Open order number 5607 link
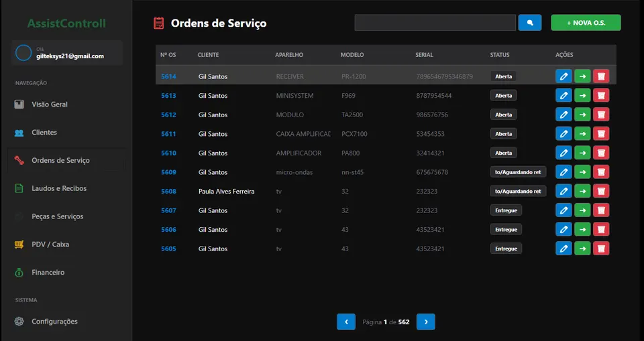 tap(168, 210)
